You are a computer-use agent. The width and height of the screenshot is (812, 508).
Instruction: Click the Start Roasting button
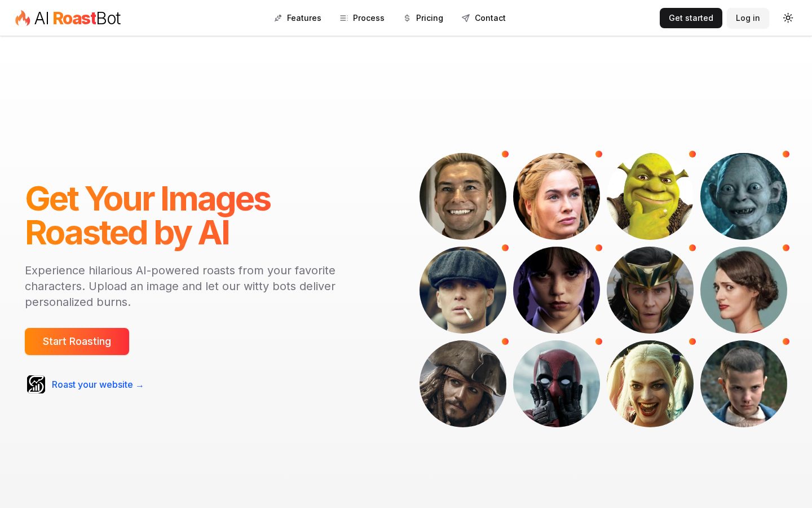(77, 341)
